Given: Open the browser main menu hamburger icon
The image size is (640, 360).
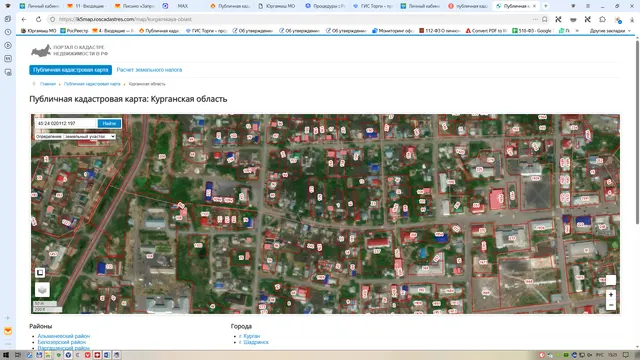Looking at the screenshot, I should click(588, 6).
